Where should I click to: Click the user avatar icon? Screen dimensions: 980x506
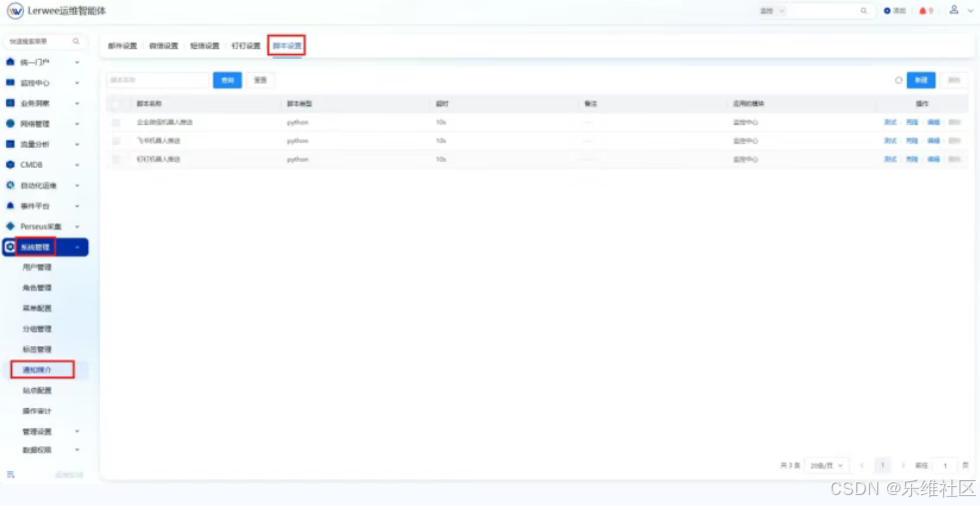(x=954, y=10)
